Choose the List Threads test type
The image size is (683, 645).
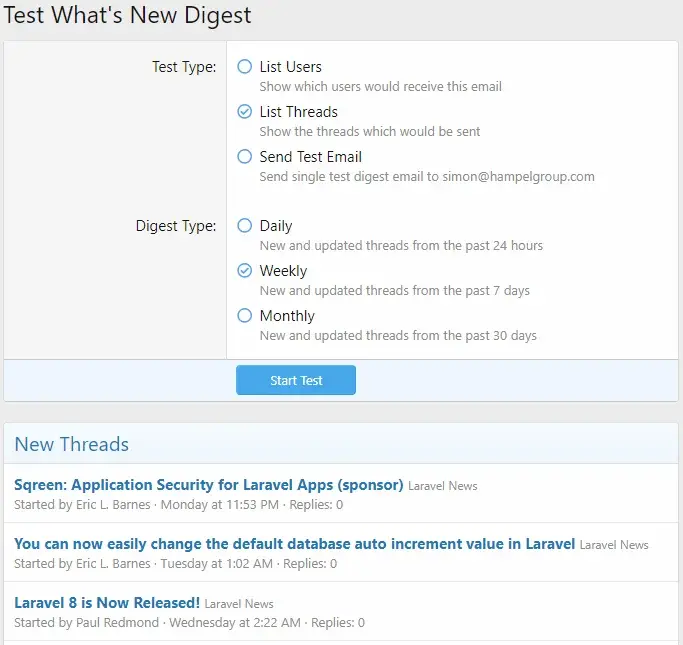pyautogui.click(x=245, y=112)
